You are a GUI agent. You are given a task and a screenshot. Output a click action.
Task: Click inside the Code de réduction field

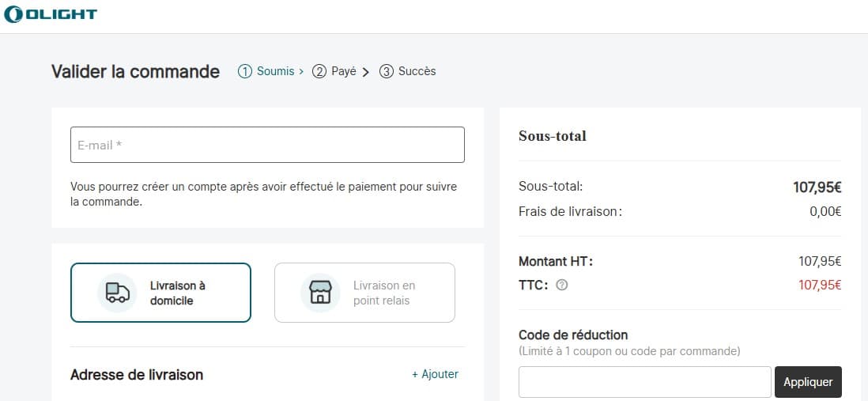coord(644,382)
